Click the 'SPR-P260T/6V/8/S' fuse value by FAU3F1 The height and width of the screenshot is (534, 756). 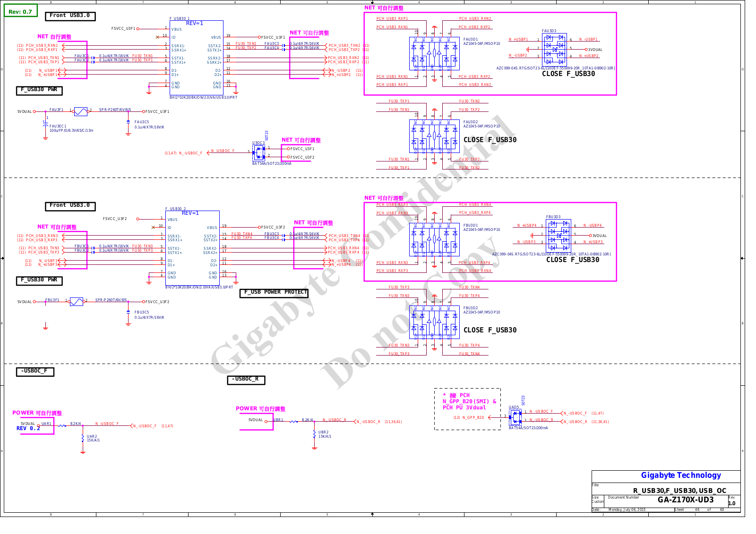point(115,110)
